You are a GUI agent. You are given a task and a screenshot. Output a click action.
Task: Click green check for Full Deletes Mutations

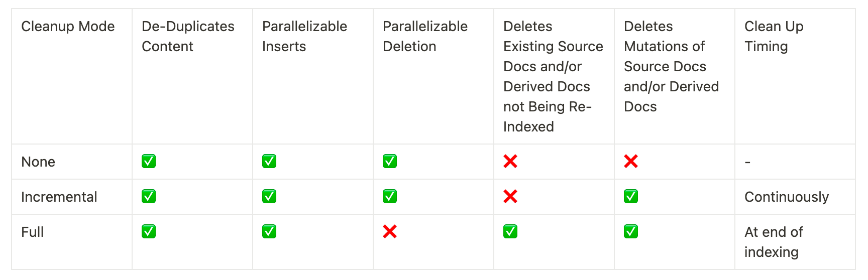631,231
